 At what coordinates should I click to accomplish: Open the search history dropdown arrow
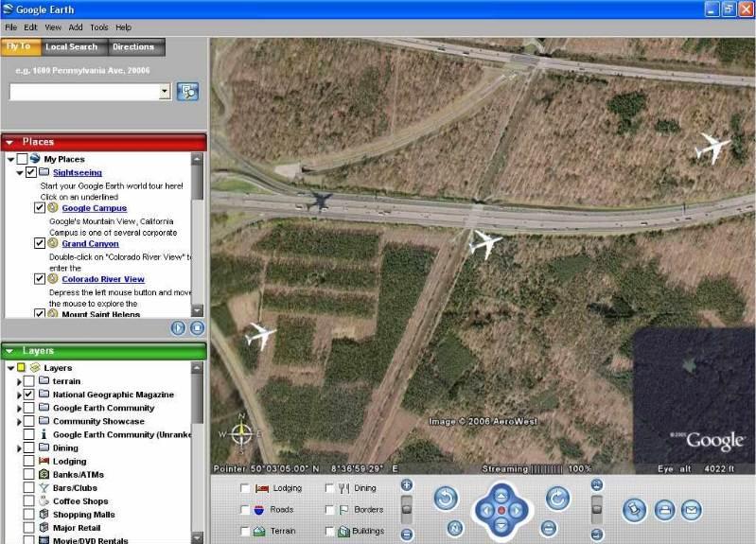coord(165,92)
